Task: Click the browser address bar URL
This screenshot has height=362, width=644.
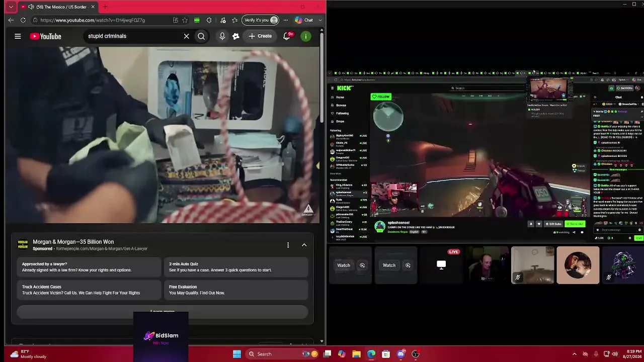Action: click(93, 20)
